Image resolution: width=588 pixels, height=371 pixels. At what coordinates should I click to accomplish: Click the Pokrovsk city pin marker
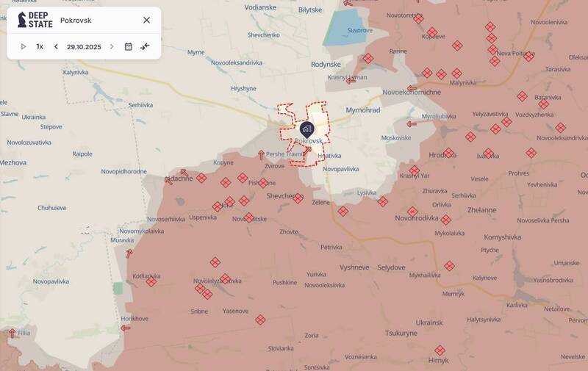(306, 129)
